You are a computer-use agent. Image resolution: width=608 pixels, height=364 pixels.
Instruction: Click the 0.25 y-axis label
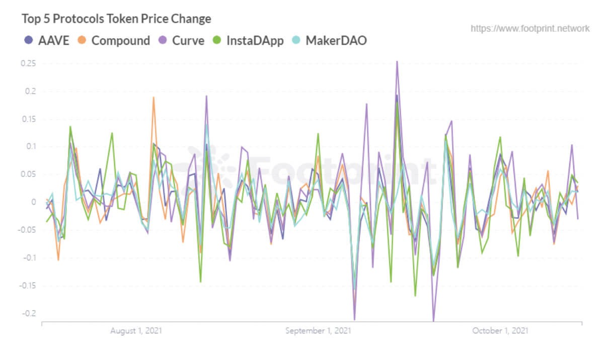point(28,64)
